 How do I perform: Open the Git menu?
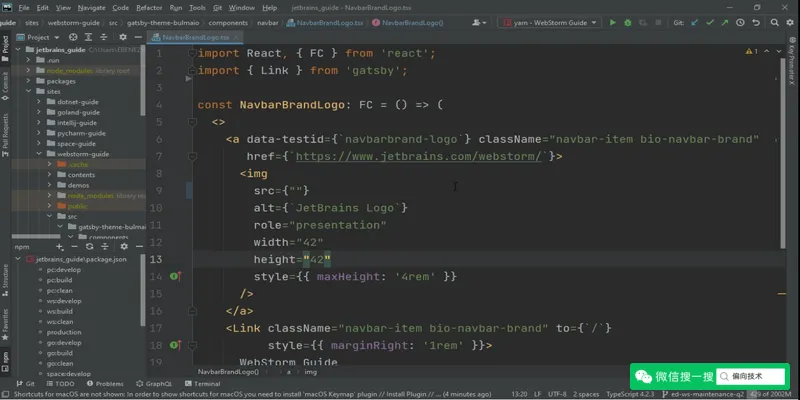point(217,8)
